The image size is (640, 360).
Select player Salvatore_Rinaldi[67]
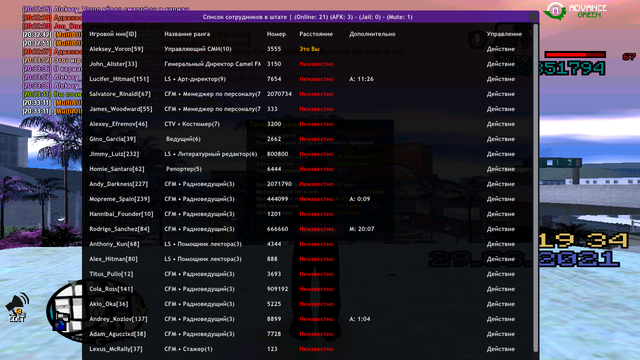[120, 94]
